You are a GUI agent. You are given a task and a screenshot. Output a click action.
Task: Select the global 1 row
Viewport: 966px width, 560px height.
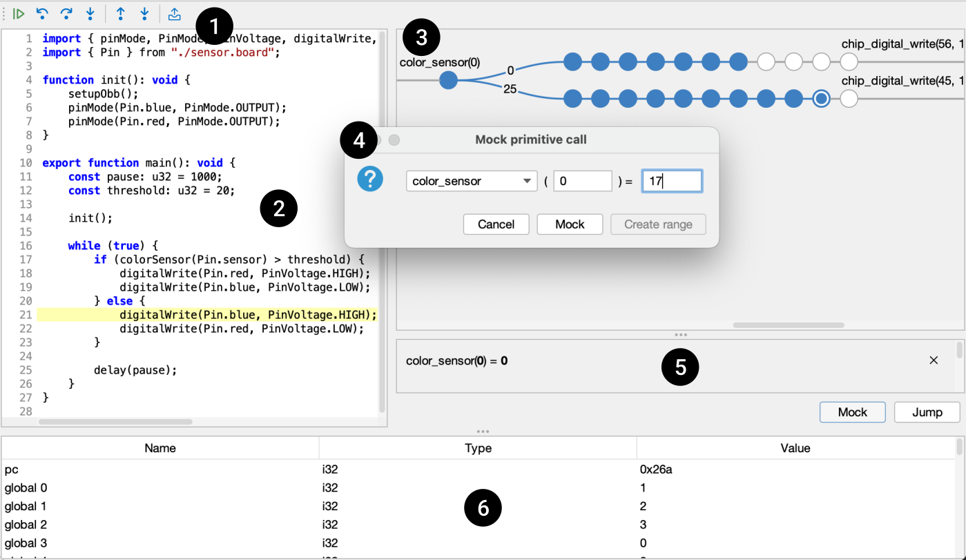[479, 506]
